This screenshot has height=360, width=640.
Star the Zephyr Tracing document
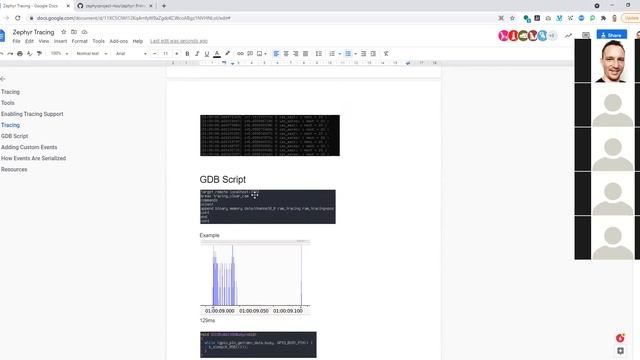click(x=63, y=32)
